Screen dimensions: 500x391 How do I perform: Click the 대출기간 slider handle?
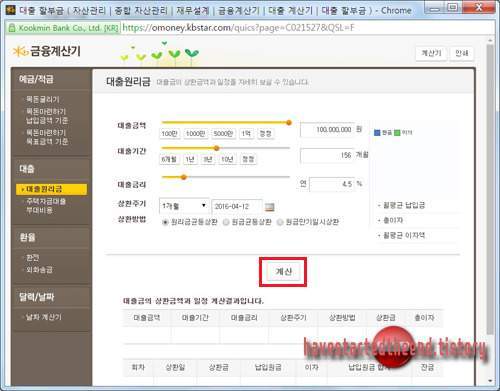click(217, 148)
